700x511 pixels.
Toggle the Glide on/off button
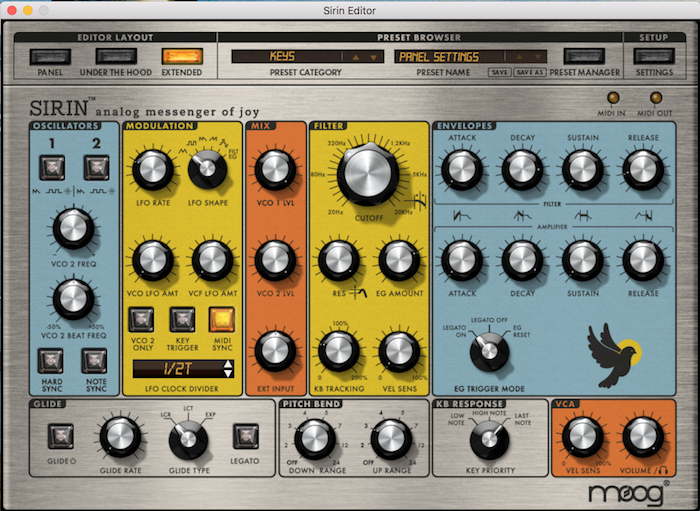tap(61, 436)
